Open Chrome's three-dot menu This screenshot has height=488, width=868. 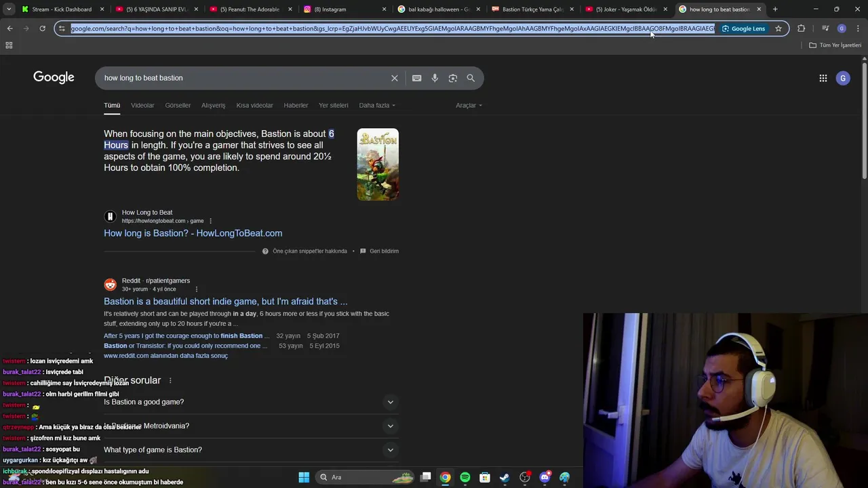pos(858,28)
